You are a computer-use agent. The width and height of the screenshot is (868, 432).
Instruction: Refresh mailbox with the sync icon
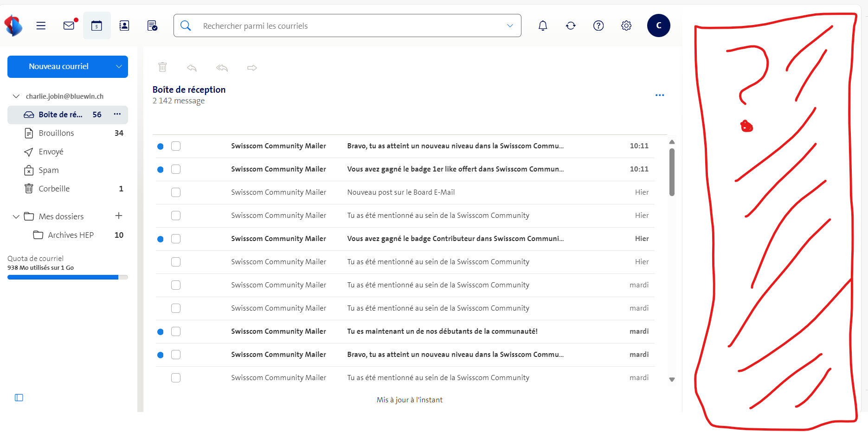[x=570, y=25]
